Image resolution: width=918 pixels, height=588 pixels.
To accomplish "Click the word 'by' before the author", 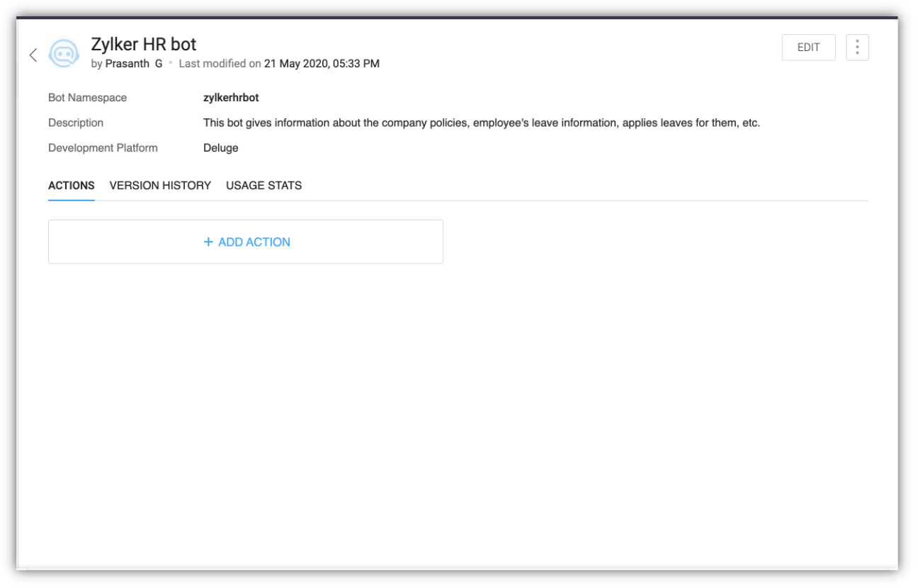I will coord(96,64).
